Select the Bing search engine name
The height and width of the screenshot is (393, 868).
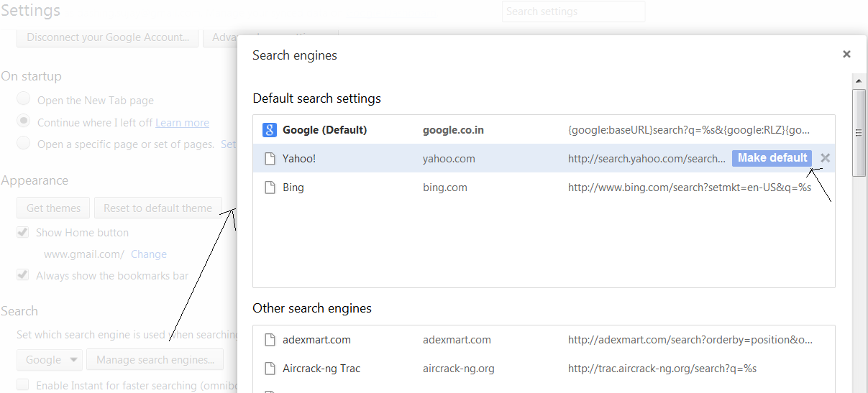[x=293, y=188]
